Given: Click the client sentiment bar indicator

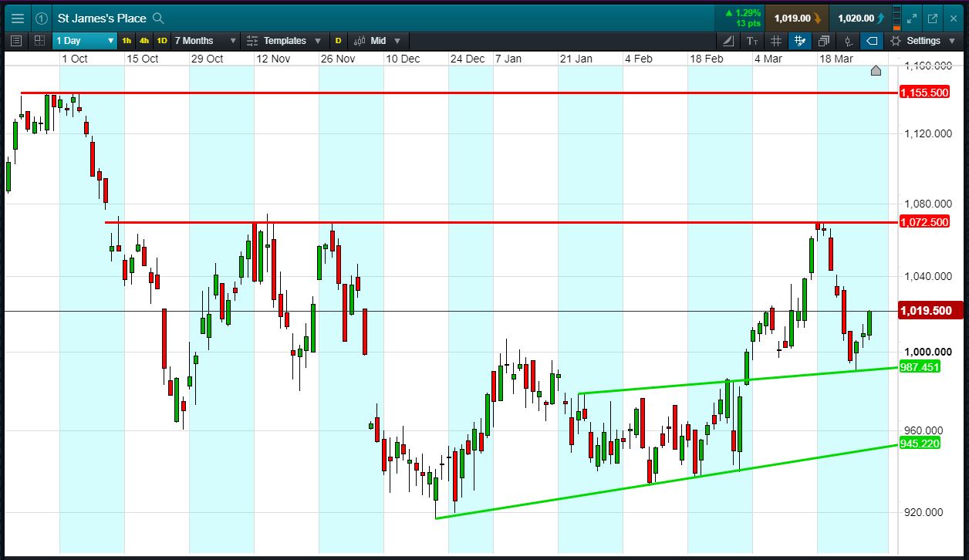Looking at the screenshot, I should click(x=895, y=18).
